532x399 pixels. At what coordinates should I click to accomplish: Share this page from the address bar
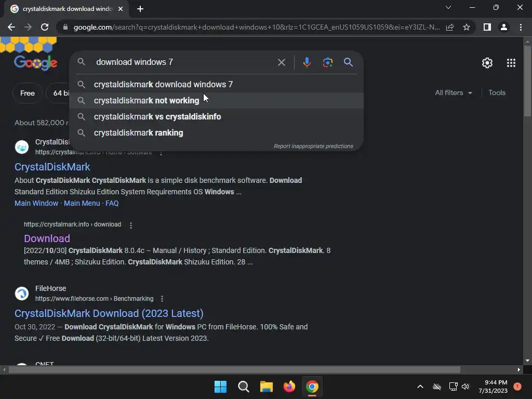click(x=450, y=27)
